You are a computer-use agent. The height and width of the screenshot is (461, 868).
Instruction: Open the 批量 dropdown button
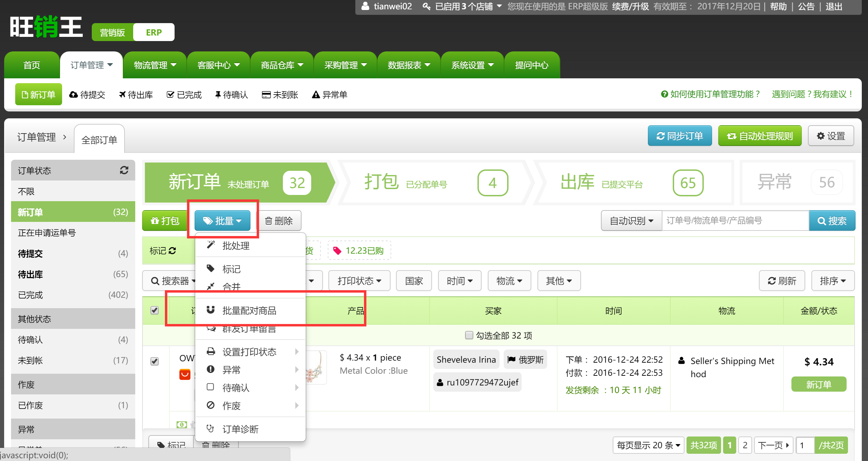pos(223,220)
